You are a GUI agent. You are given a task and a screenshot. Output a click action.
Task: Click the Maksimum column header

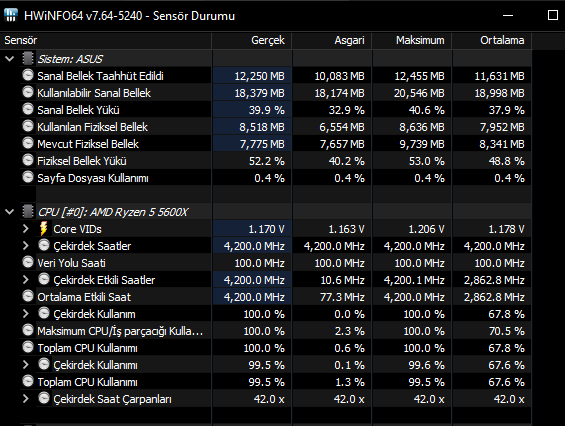[x=411, y=40]
